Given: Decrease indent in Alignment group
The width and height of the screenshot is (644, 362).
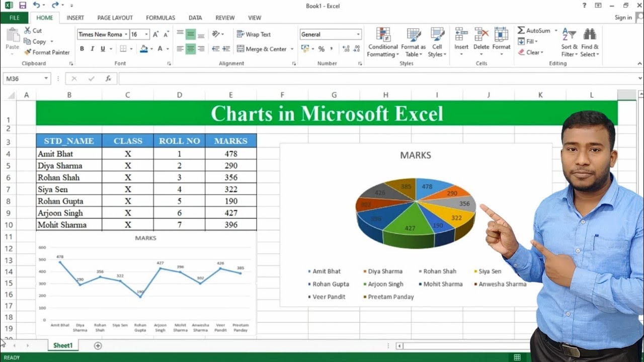Looking at the screenshot, I should point(215,49).
